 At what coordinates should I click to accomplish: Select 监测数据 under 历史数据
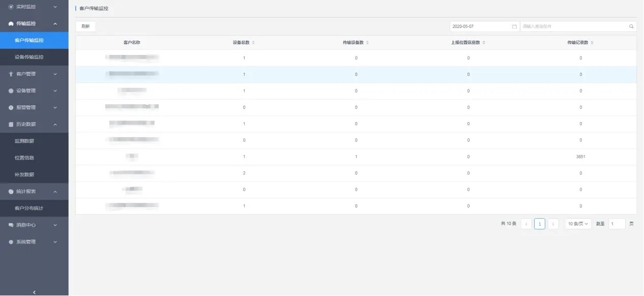(x=24, y=141)
